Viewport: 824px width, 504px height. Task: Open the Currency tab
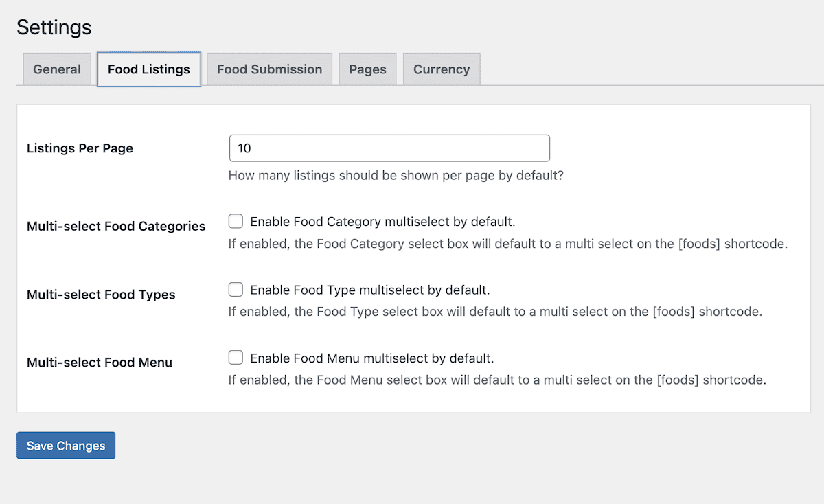coord(442,69)
